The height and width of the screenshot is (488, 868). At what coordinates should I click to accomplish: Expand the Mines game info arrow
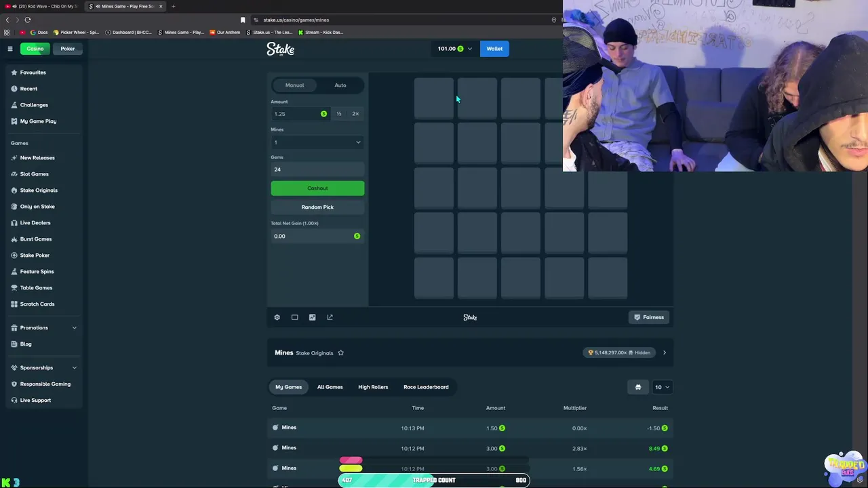click(664, 352)
